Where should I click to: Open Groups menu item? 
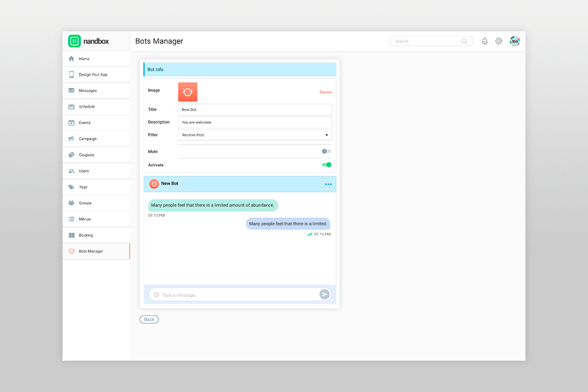[x=96, y=203]
